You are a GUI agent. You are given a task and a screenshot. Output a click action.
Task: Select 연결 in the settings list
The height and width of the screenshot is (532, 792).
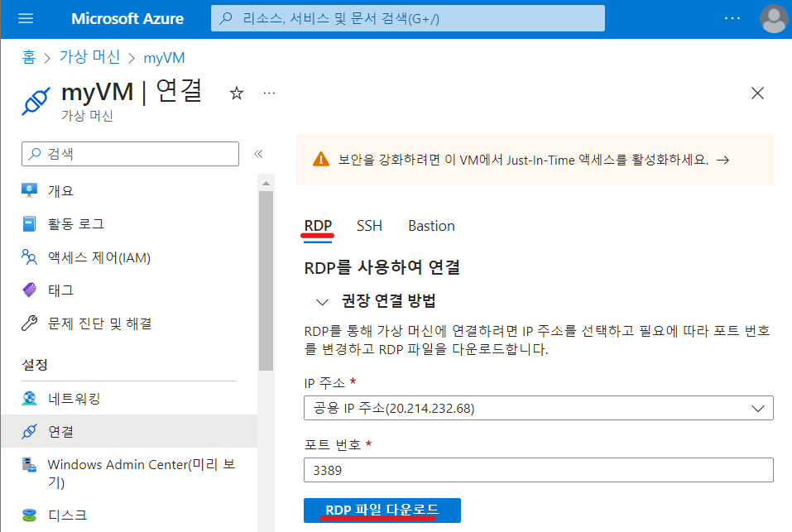tap(129, 432)
